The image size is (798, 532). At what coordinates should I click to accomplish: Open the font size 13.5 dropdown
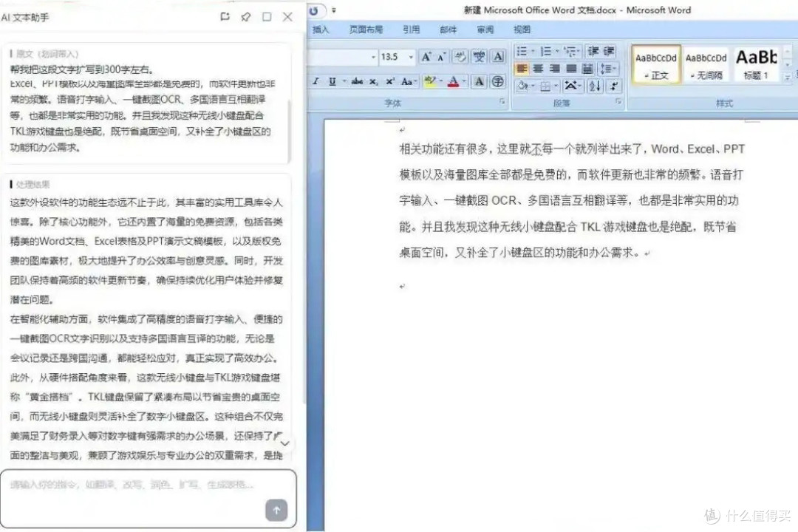pyautogui.click(x=411, y=56)
